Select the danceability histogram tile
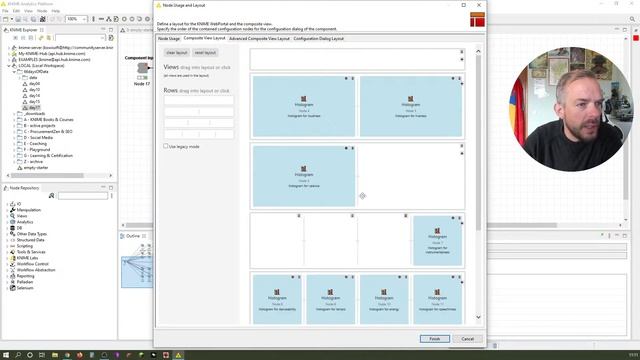This screenshot has height=360, width=640. pos(277,300)
